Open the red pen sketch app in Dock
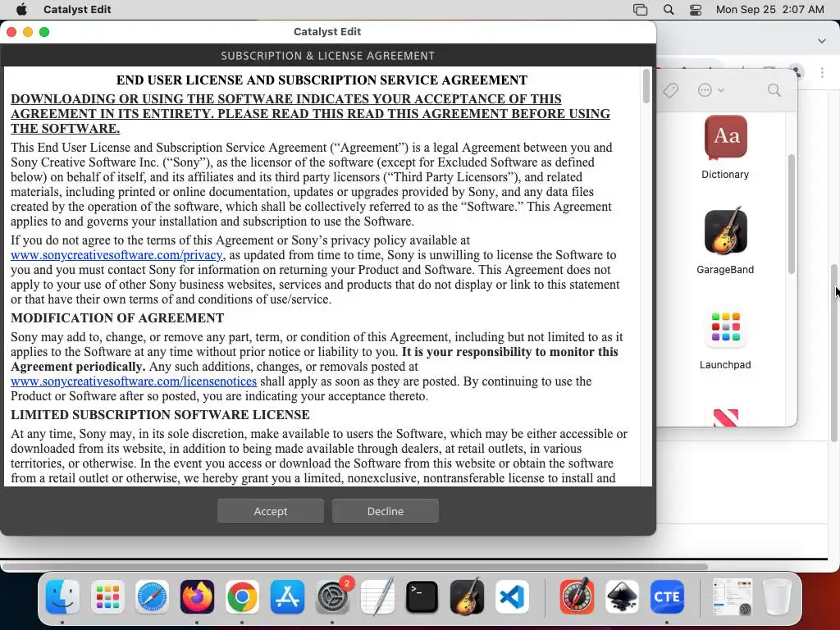Viewport: 840px width, 630px height. [x=577, y=597]
